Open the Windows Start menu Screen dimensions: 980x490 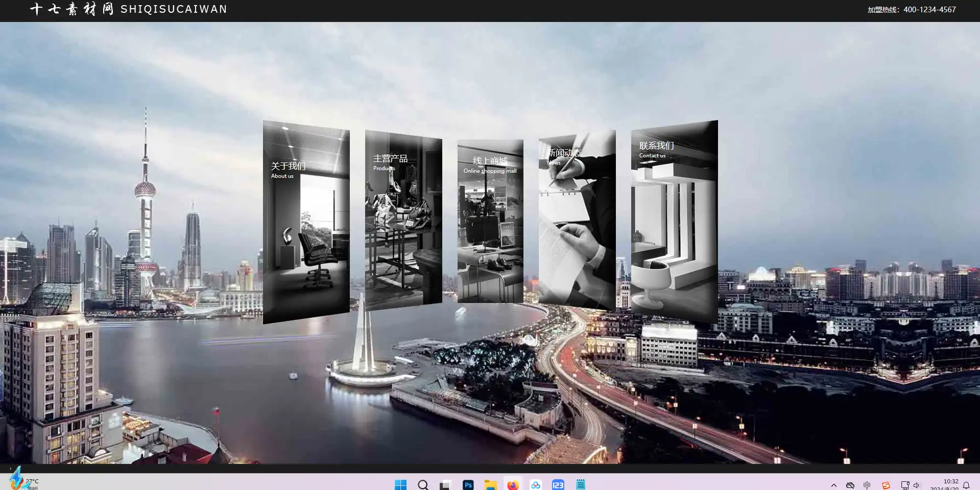(x=401, y=485)
